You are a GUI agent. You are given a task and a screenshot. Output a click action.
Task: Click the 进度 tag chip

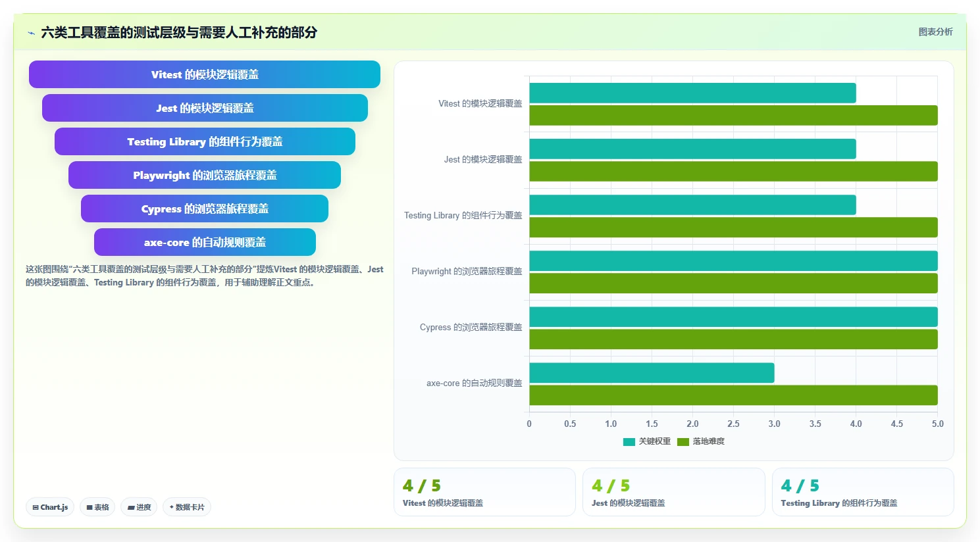(x=139, y=507)
